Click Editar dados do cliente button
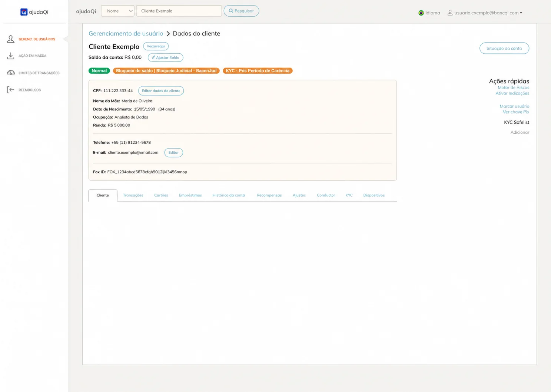The width and height of the screenshot is (551, 392). [x=161, y=91]
